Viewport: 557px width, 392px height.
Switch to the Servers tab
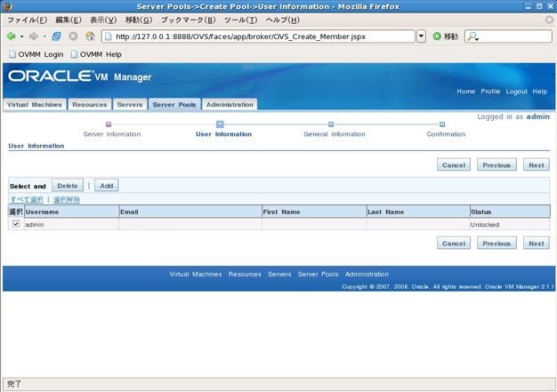click(x=130, y=105)
